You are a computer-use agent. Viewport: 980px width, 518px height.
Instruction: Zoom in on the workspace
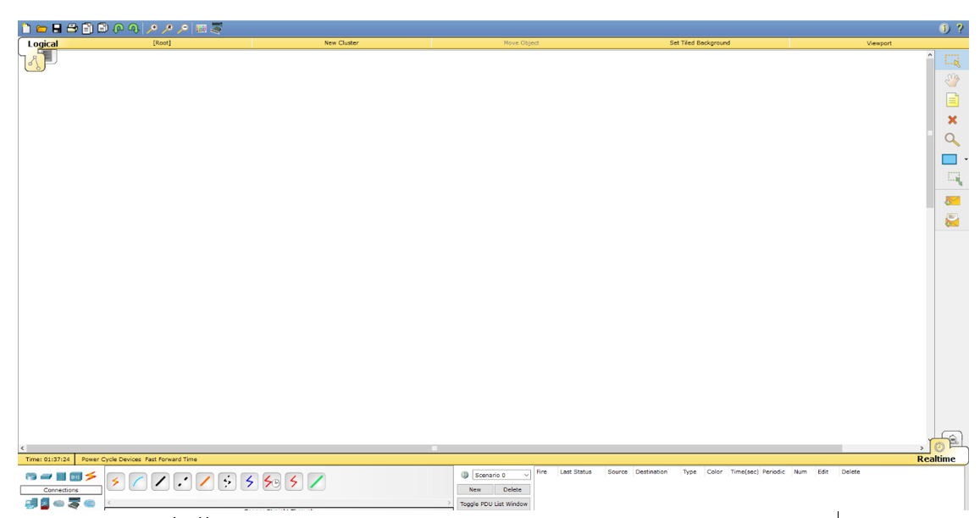[152, 28]
